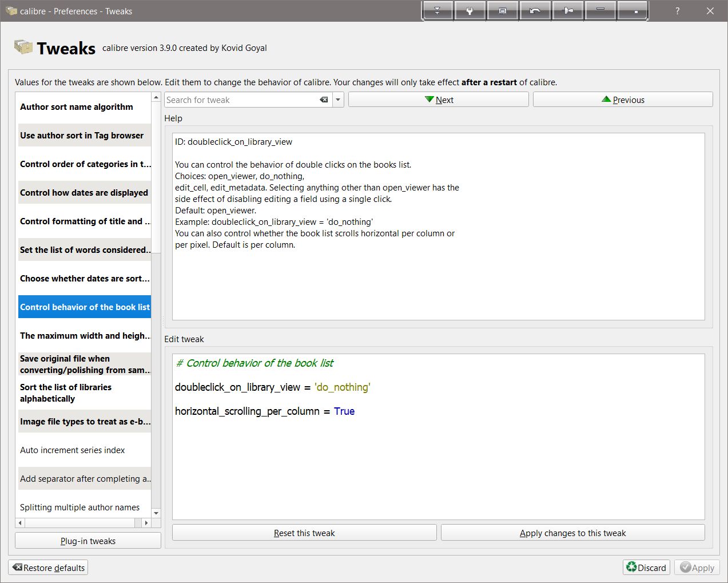Image resolution: width=728 pixels, height=583 pixels.
Task: Click the ID line in Help box
Action: 233,142
